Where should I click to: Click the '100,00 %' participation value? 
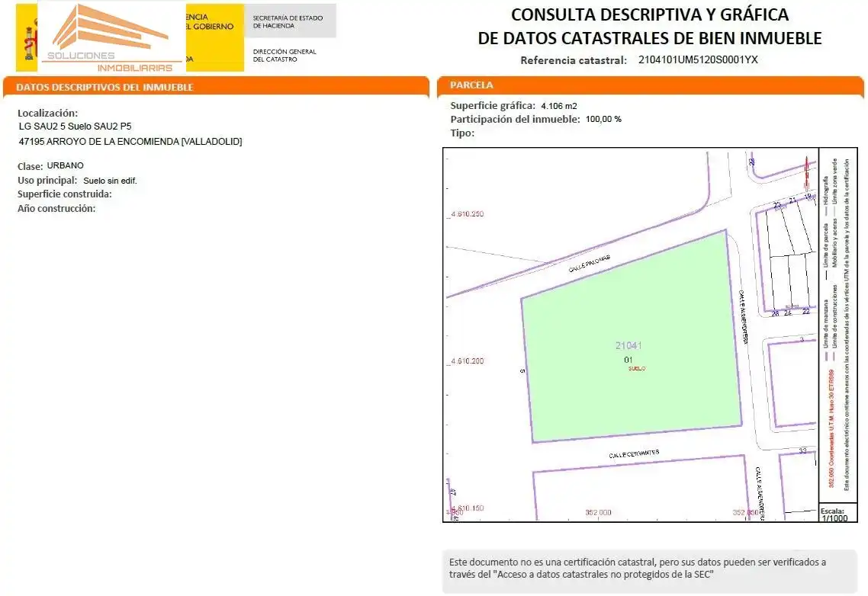tap(603, 119)
